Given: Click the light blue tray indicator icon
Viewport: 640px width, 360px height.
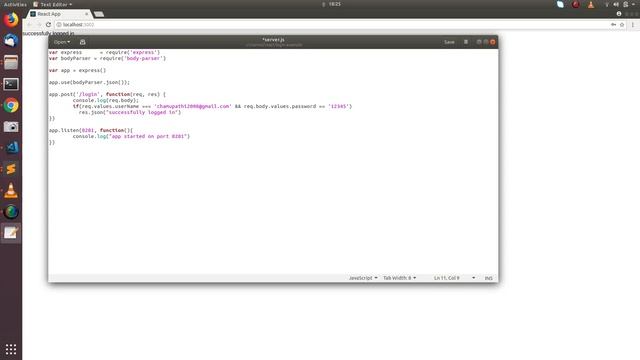Looking at the screenshot, I should [560, 4].
